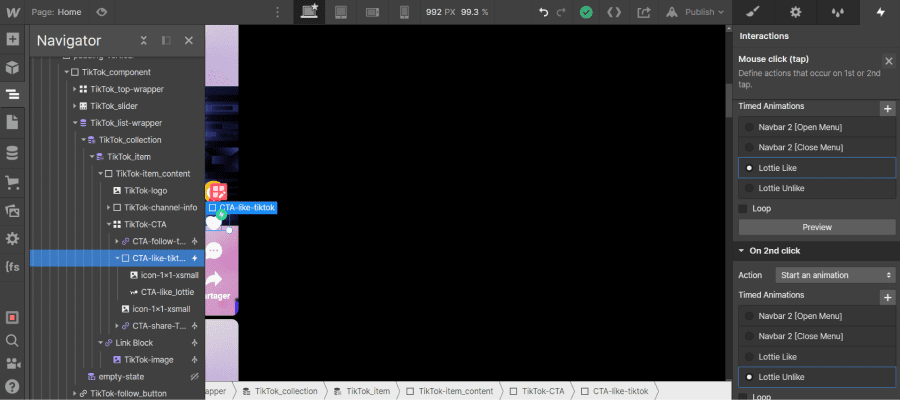
Task: Redo the last change
Action: pos(561,12)
